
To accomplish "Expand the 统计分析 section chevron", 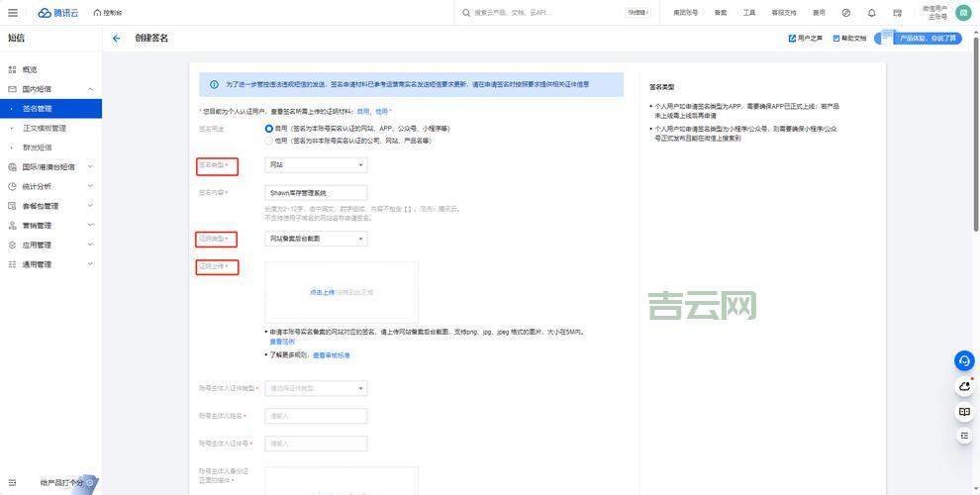I will pos(90,186).
